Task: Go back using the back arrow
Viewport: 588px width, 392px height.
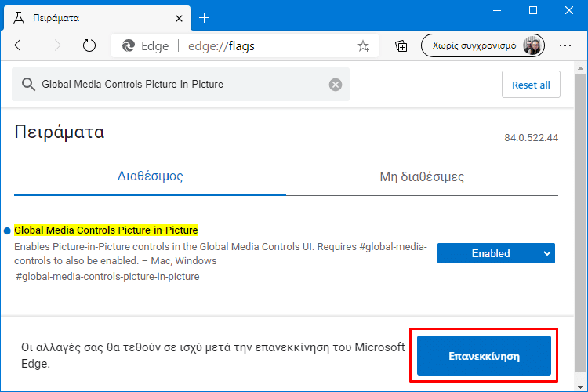Action: (20, 45)
